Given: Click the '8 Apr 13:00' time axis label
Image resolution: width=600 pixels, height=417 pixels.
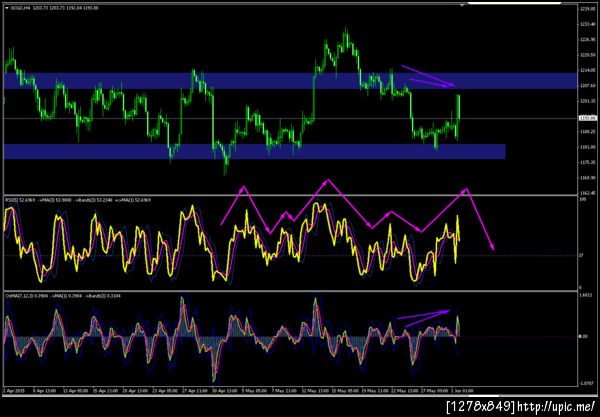Looking at the screenshot, I should pyautogui.click(x=44, y=391).
